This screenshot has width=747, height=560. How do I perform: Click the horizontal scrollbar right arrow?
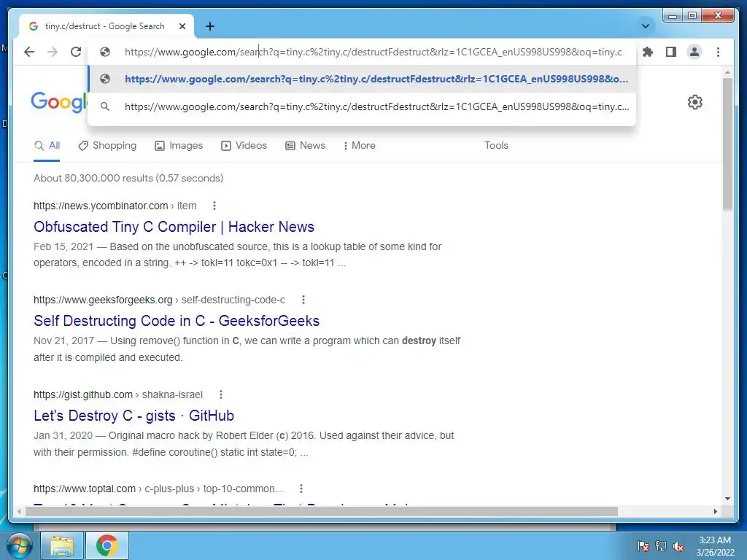pos(715,511)
